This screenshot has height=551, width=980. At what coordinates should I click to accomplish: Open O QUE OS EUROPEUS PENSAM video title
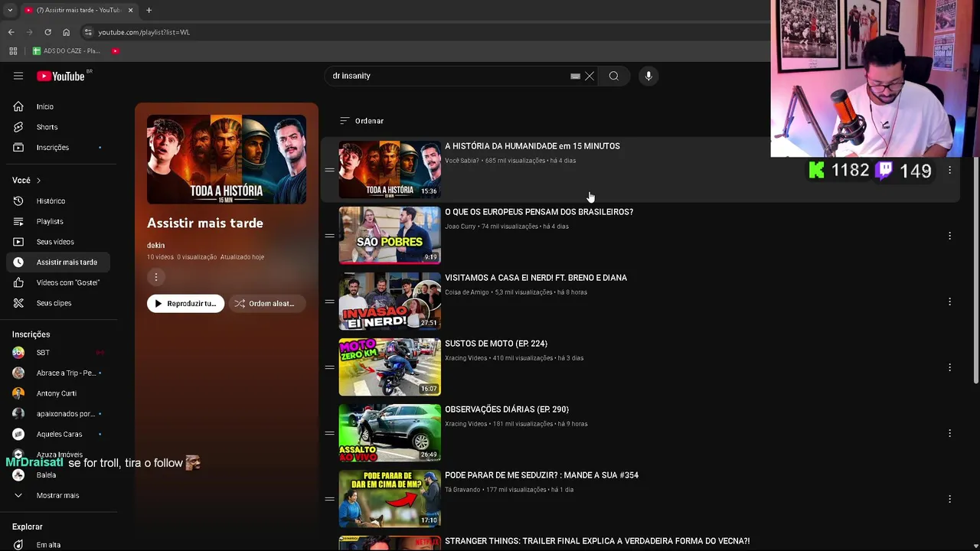coord(539,212)
